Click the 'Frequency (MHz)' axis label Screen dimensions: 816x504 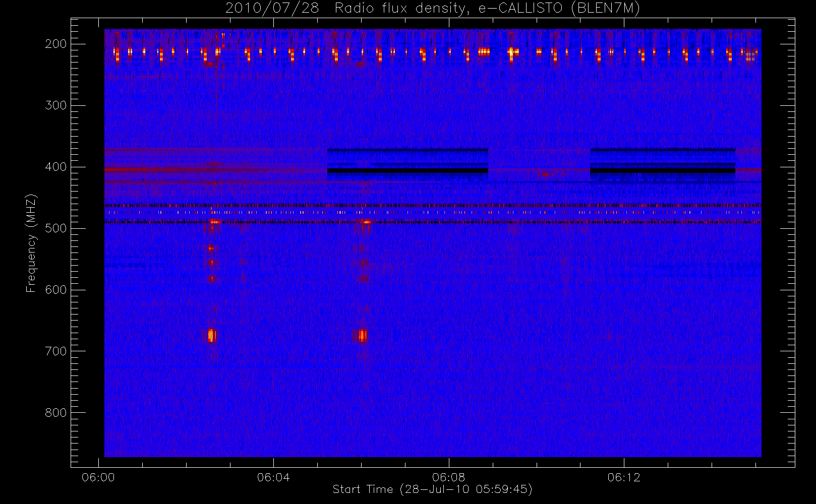point(31,243)
